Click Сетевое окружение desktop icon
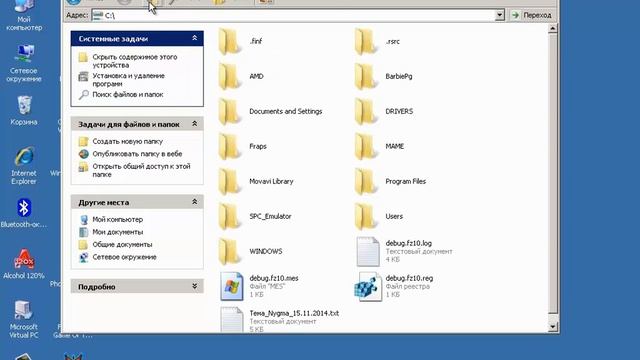This screenshot has height=360, width=640. tap(24, 63)
